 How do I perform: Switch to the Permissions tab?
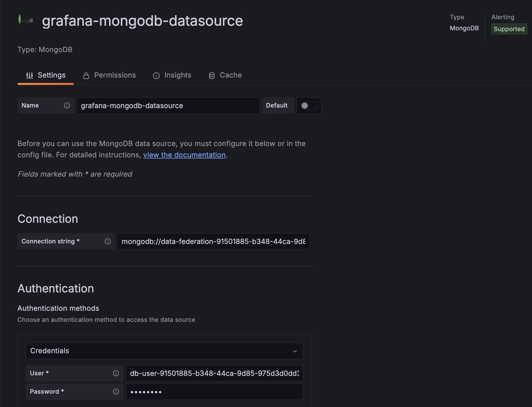point(109,75)
